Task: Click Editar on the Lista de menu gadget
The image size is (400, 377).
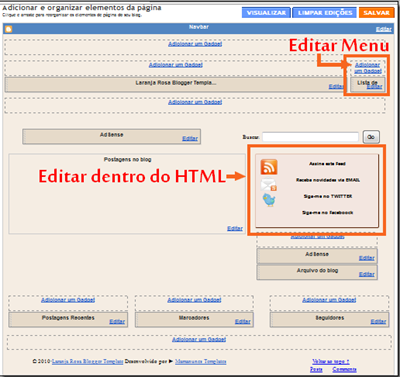Action: tap(374, 87)
